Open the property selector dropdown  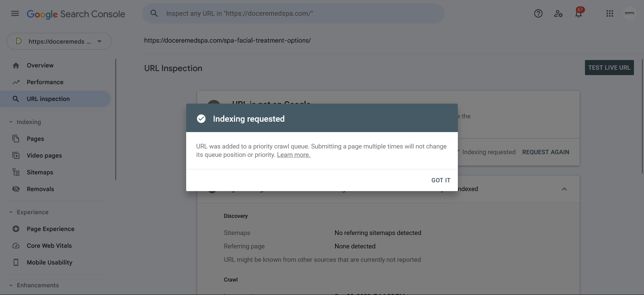tap(59, 41)
